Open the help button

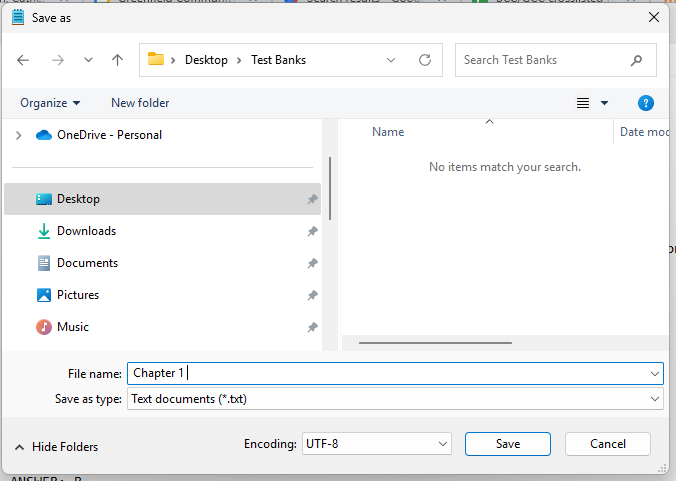[x=645, y=103]
